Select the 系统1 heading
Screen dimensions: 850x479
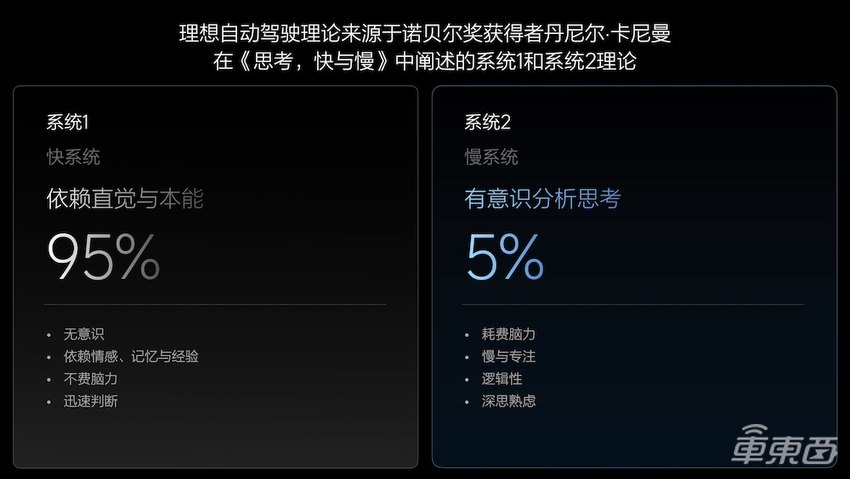coord(68,123)
